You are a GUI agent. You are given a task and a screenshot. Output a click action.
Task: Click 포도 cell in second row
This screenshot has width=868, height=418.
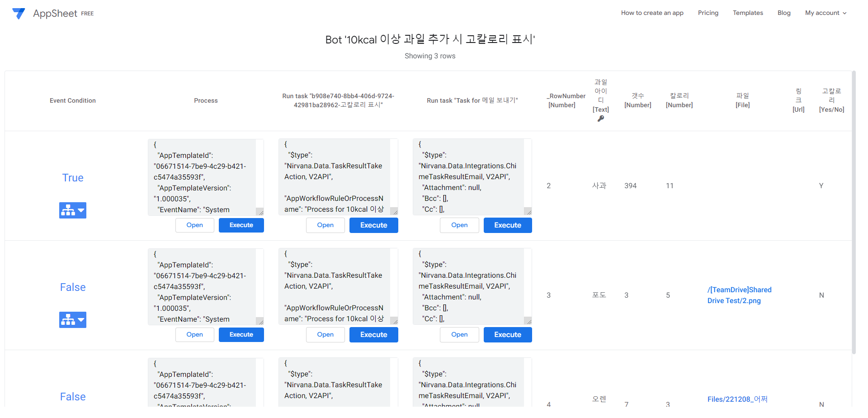[599, 295]
